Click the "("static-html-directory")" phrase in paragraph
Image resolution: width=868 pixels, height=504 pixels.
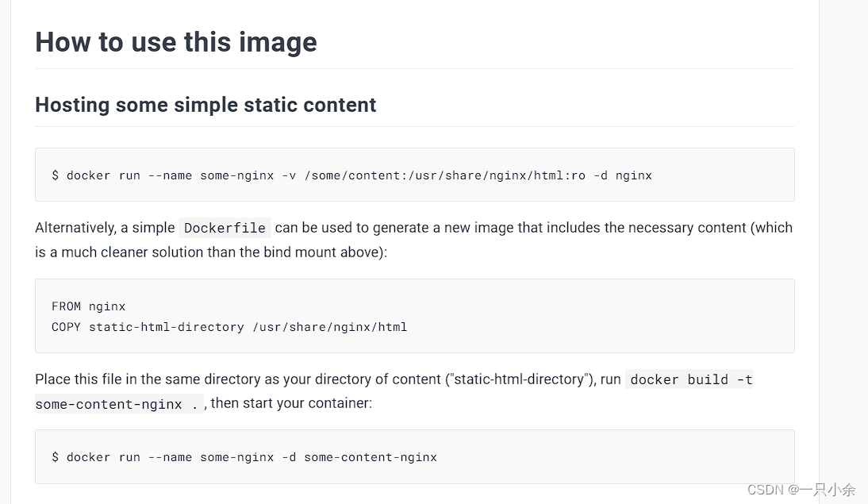point(520,379)
